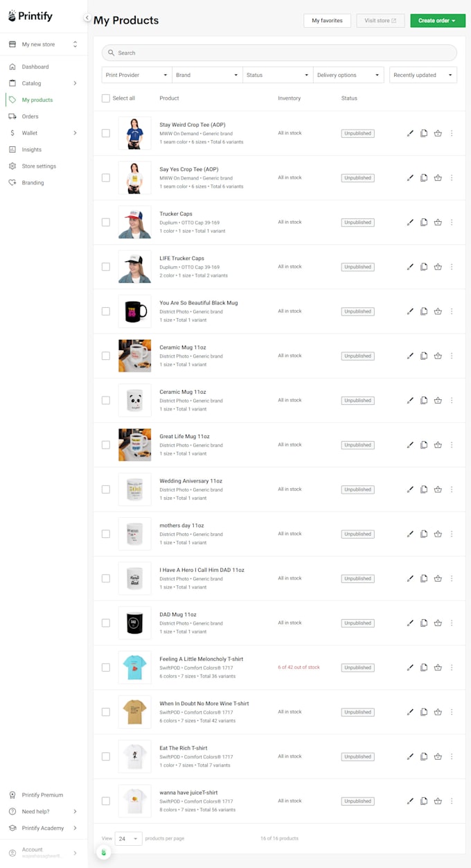Open Store settings in the sidebar

(x=39, y=166)
